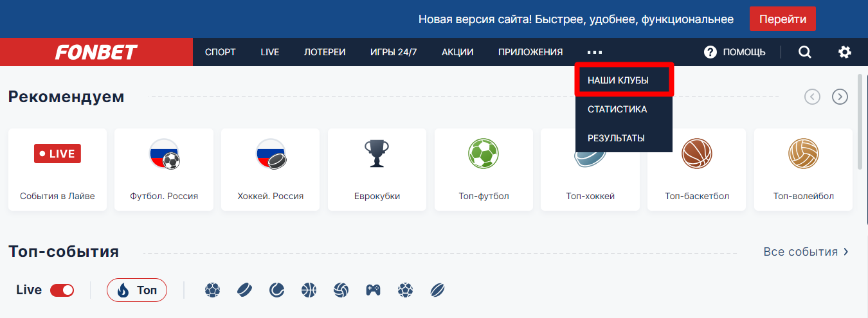Select the hockey puck sport filter
Viewport: 868px width, 318px height.
pos(245,290)
